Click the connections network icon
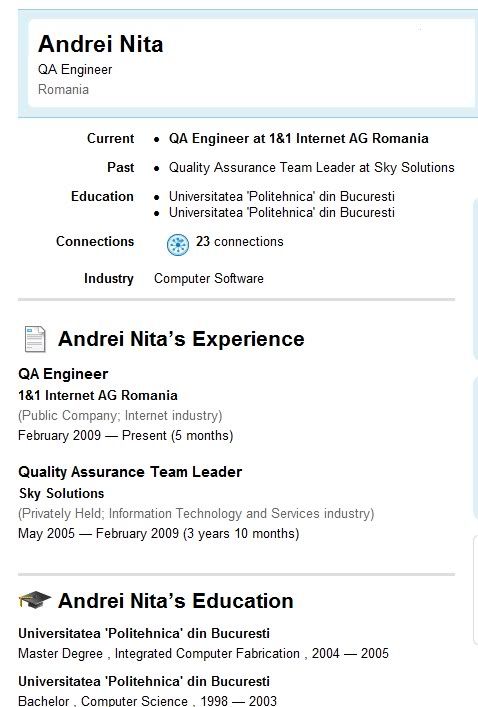This screenshot has width=478, height=707. pyautogui.click(x=178, y=245)
